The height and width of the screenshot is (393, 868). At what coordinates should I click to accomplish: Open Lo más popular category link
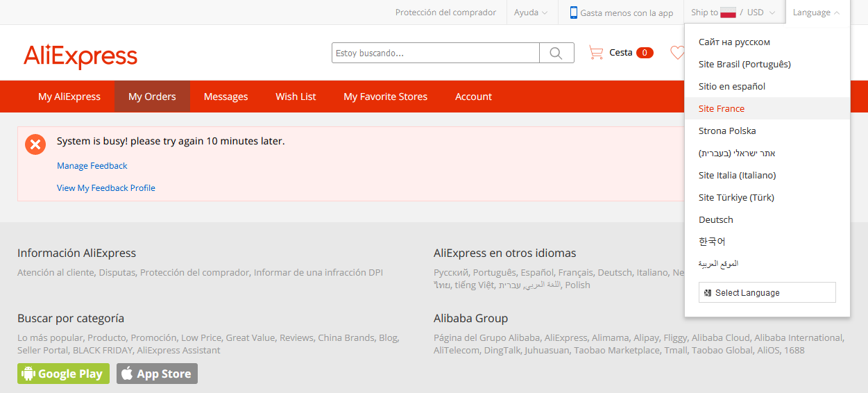pyautogui.click(x=49, y=337)
